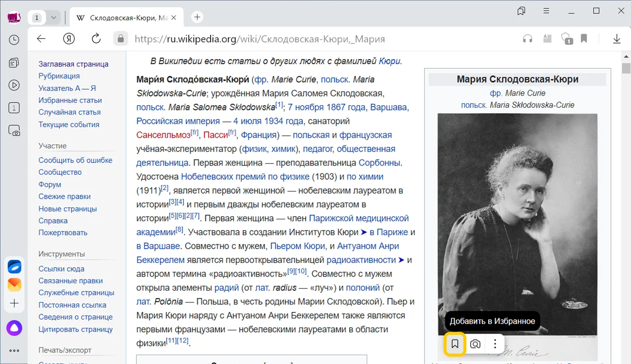Open Новые страницы link

pyautogui.click(x=67, y=209)
